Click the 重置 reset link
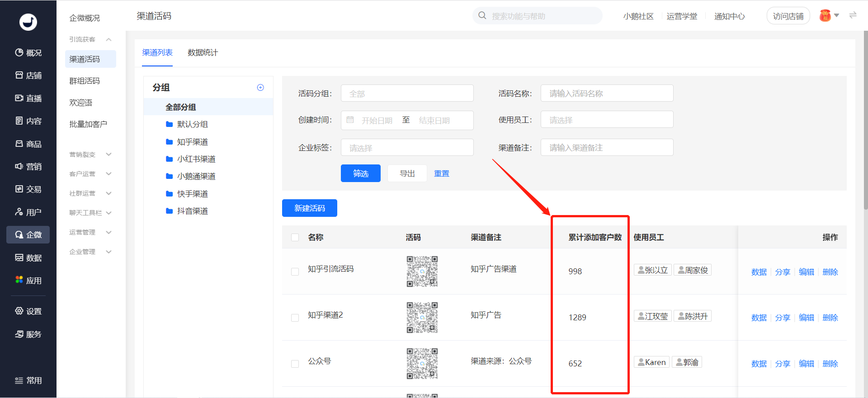Screen dimensions: 868x398 click(442, 173)
